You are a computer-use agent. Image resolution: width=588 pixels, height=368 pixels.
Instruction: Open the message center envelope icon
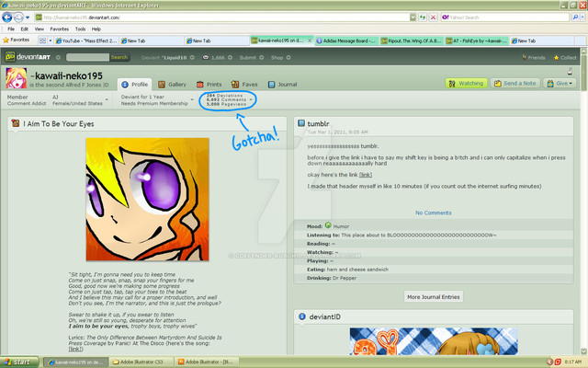point(206,57)
